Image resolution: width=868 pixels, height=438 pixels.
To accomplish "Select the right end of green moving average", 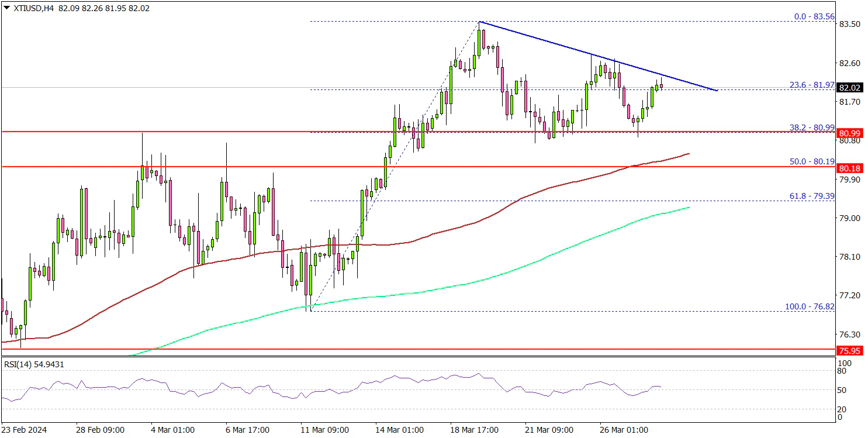I will click(689, 208).
